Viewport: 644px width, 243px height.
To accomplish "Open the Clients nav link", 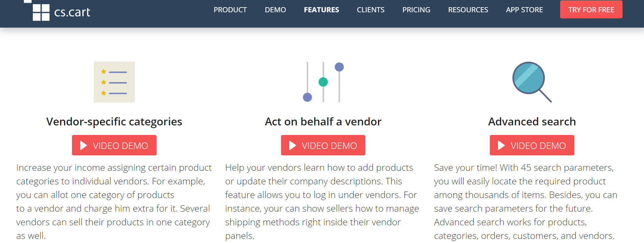I will tap(370, 10).
